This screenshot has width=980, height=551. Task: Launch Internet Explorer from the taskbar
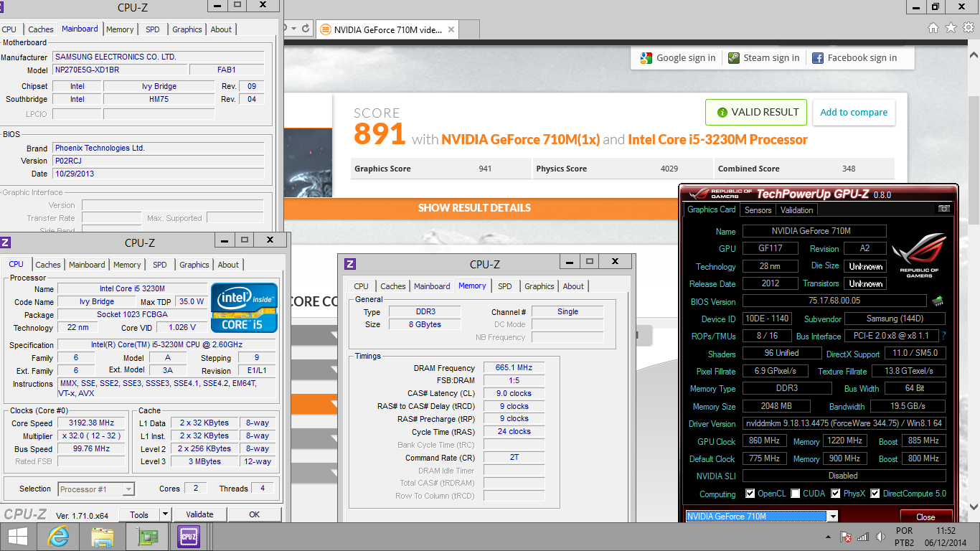[x=58, y=536]
